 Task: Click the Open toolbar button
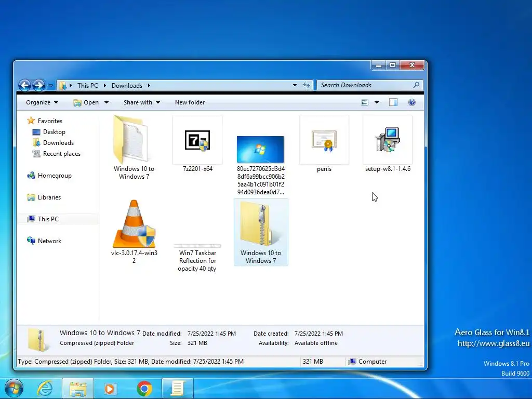pos(86,102)
